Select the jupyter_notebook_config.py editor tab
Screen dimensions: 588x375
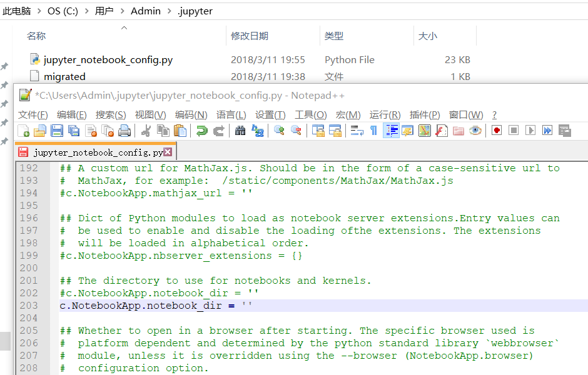coord(95,152)
